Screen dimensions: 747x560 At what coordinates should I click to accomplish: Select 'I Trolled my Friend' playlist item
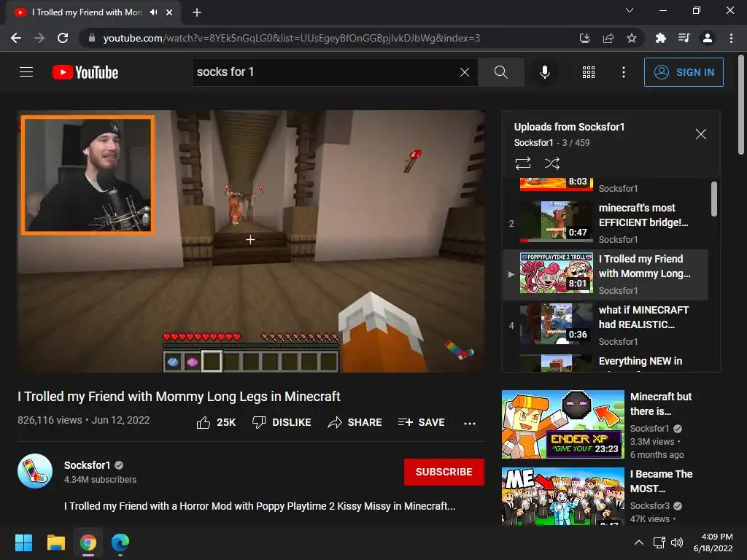pyautogui.click(x=605, y=274)
